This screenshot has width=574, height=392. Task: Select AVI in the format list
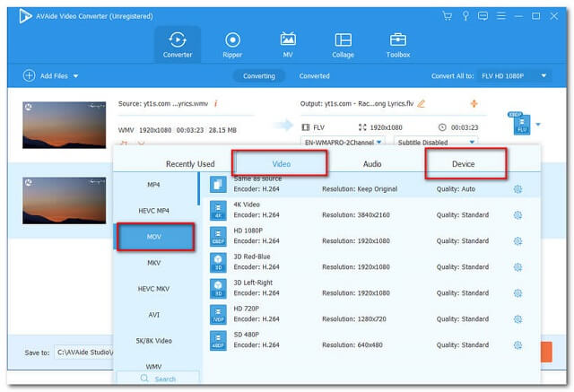(x=153, y=314)
